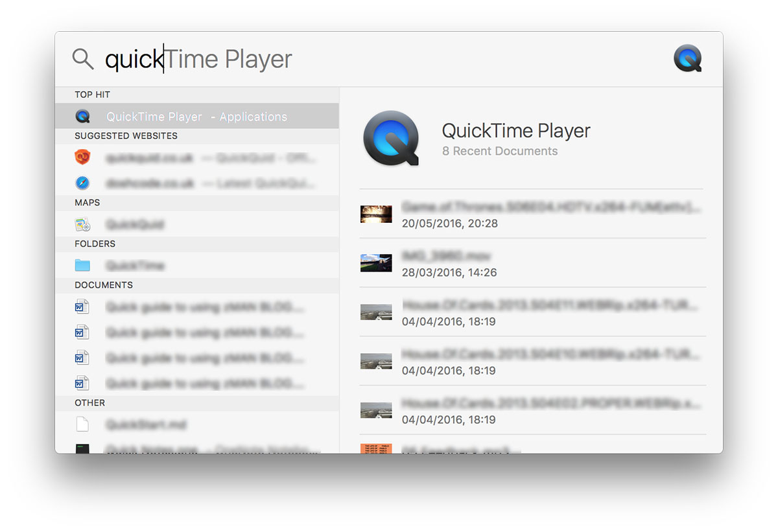Click the Safari compass icon in Suggested Websites

click(82, 183)
